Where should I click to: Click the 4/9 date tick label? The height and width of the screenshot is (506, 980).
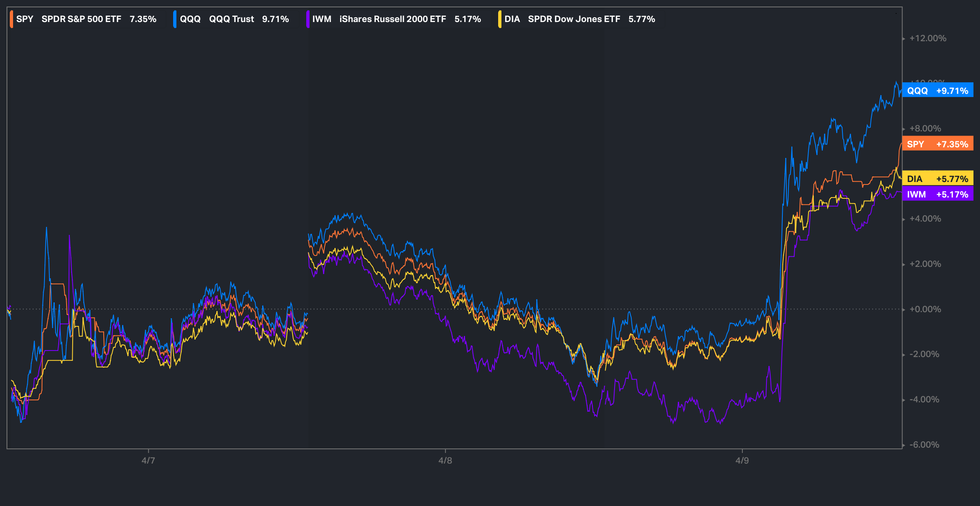(x=742, y=460)
